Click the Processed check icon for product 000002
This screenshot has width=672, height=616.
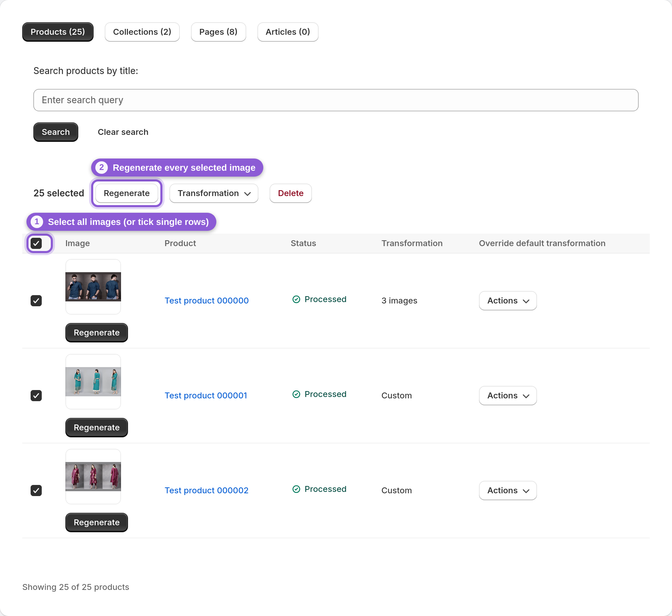coord(296,489)
